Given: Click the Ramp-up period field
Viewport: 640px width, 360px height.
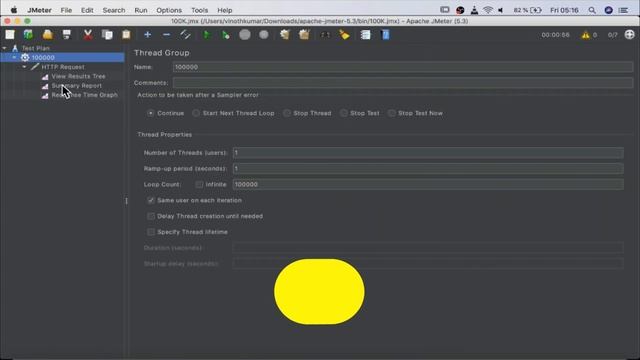Looking at the screenshot, I should (428, 169).
